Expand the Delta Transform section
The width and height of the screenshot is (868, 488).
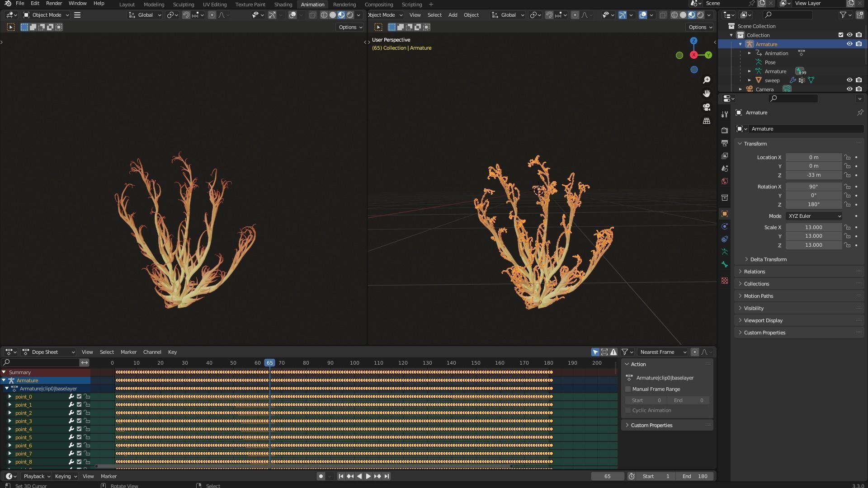click(768, 259)
